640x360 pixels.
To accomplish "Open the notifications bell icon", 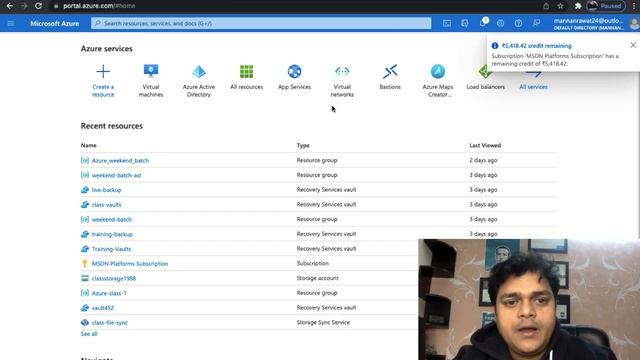I will [x=483, y=23].
